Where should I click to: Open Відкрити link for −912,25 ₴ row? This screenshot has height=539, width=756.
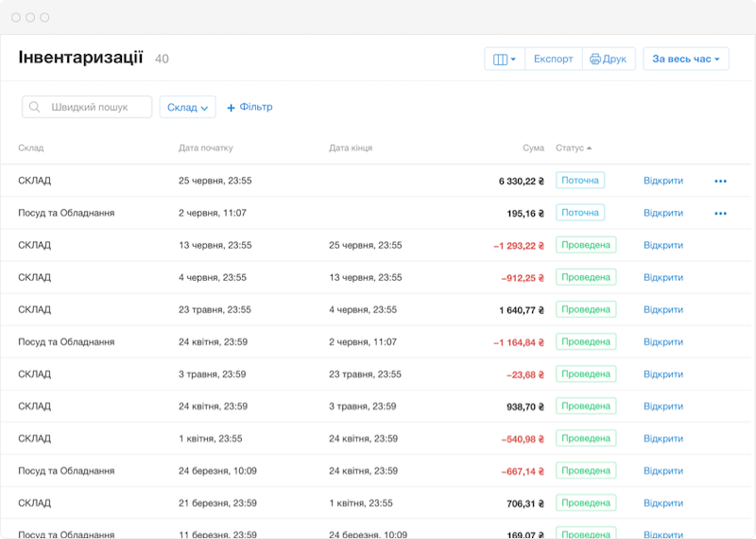tap(663, 277)
